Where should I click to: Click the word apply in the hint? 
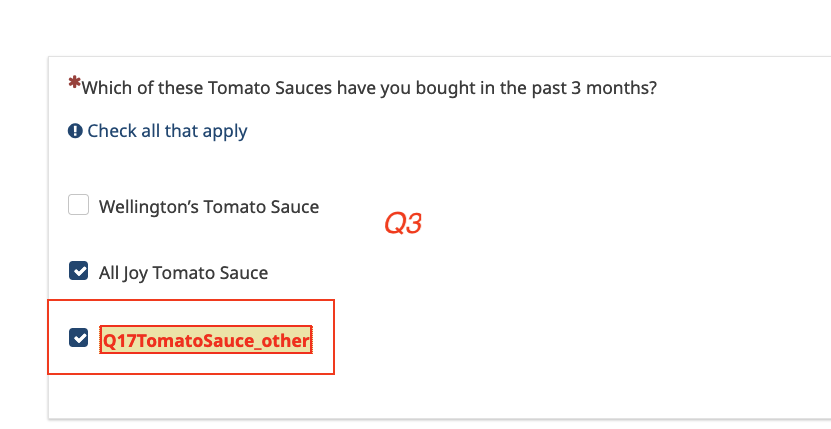[225, 131]
